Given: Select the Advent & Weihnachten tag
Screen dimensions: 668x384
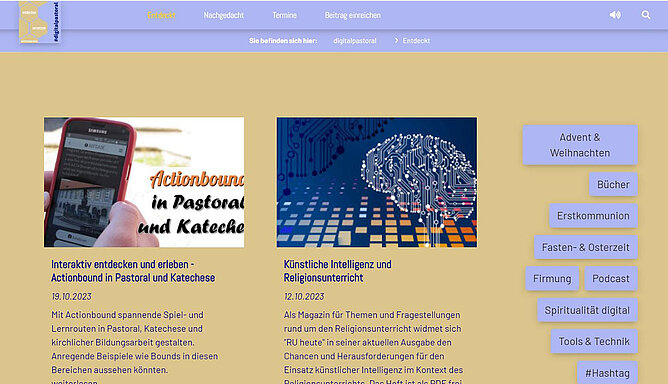Looking at the screenshot, I should pyautogui.click(x=580, y=145).
